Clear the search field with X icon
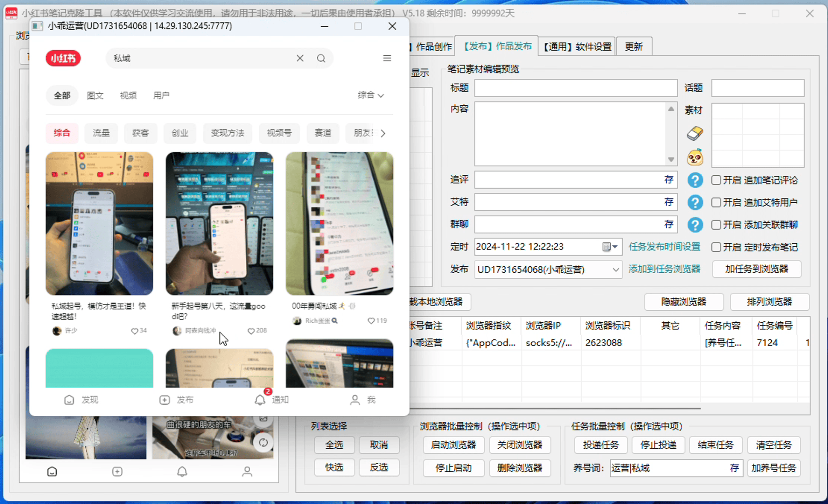The width and height of the screenshot is (828, 504). click(x=300, y=58)
